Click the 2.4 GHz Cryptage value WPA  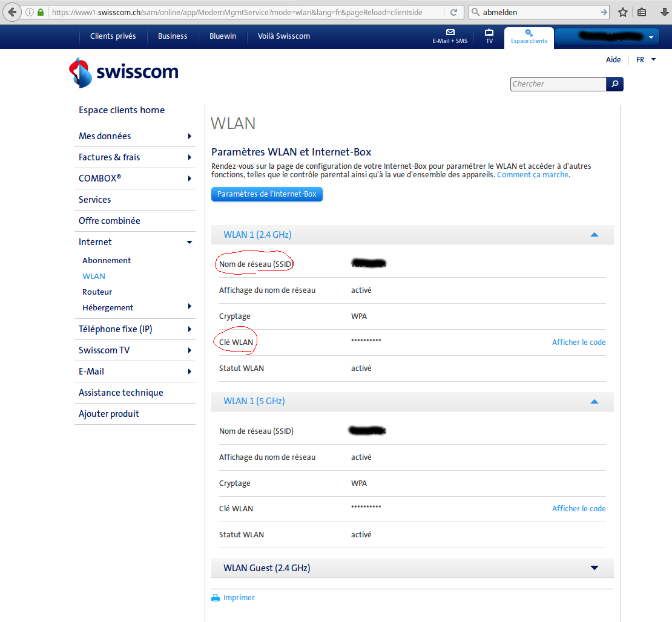pyautogui.click(x=359, y=316)
